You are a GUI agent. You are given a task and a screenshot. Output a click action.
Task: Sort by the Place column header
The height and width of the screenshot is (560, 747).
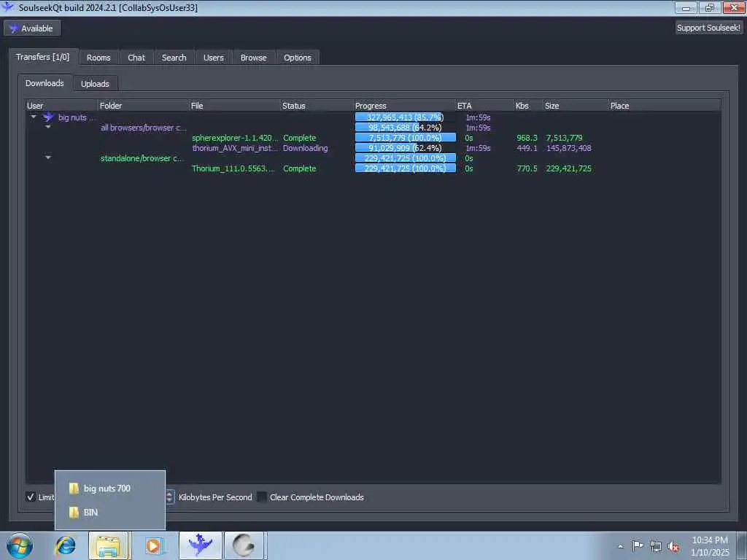(x=665, y=106)
